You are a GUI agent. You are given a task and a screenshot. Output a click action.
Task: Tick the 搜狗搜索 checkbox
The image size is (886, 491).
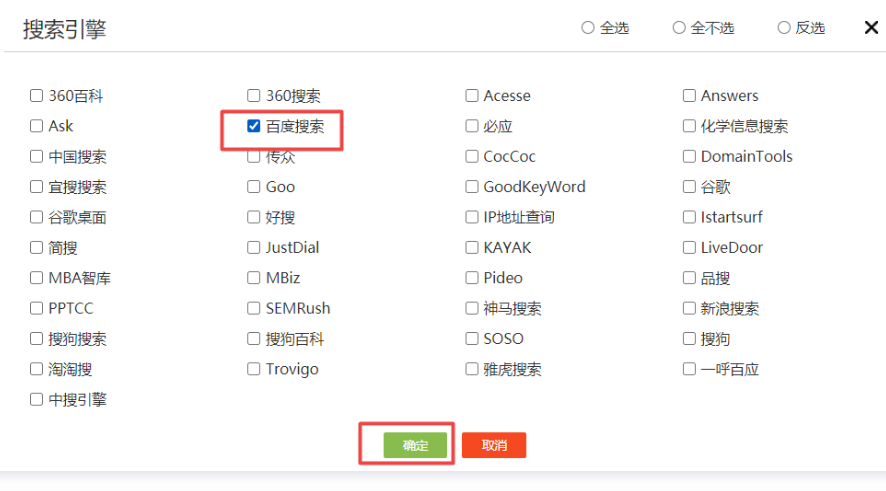[x=37, y=339]
